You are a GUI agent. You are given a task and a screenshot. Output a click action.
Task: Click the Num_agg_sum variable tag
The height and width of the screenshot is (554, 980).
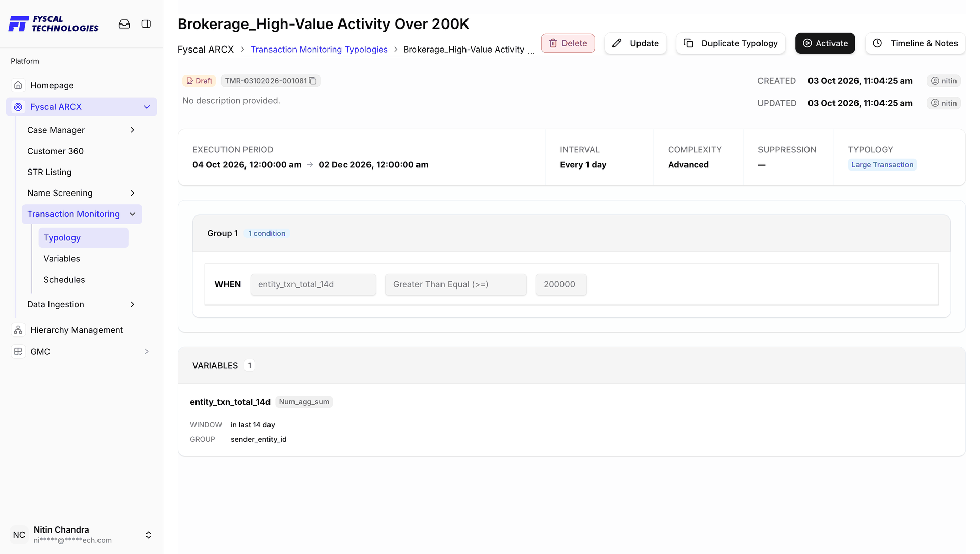(x=304, y=402)
